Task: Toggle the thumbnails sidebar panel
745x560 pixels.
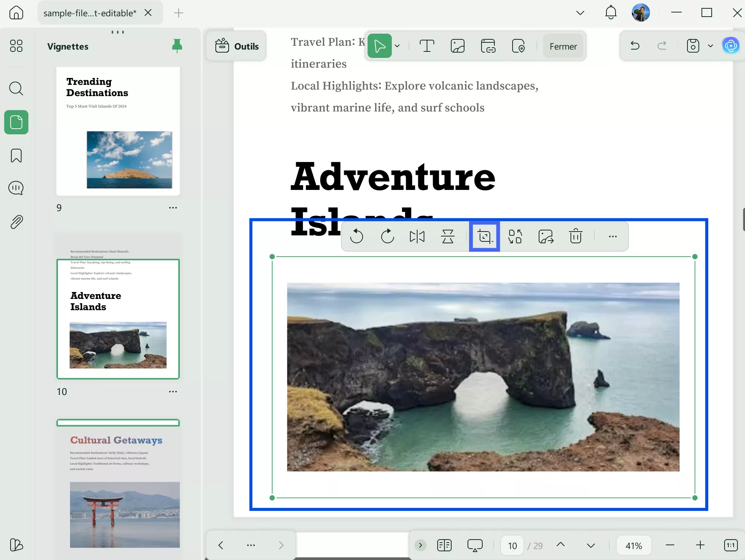Action: [16, 122]
